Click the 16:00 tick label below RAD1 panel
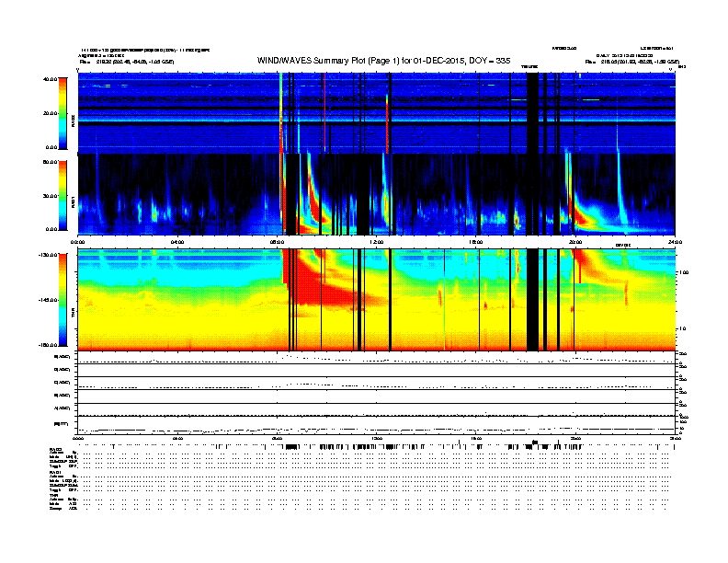 [x=476, y=242]
